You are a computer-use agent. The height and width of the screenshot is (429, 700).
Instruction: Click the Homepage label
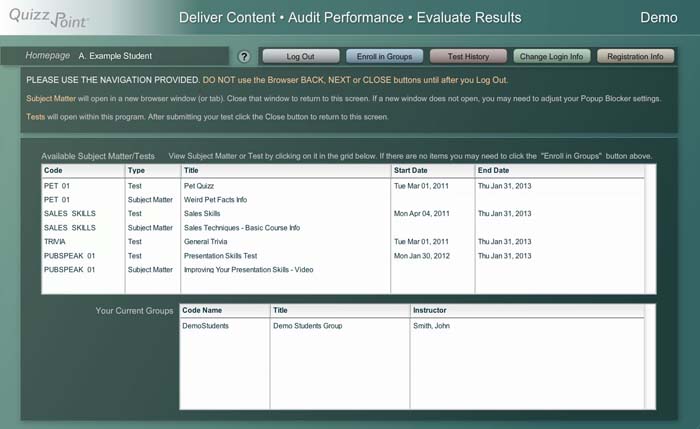[48, 55]
